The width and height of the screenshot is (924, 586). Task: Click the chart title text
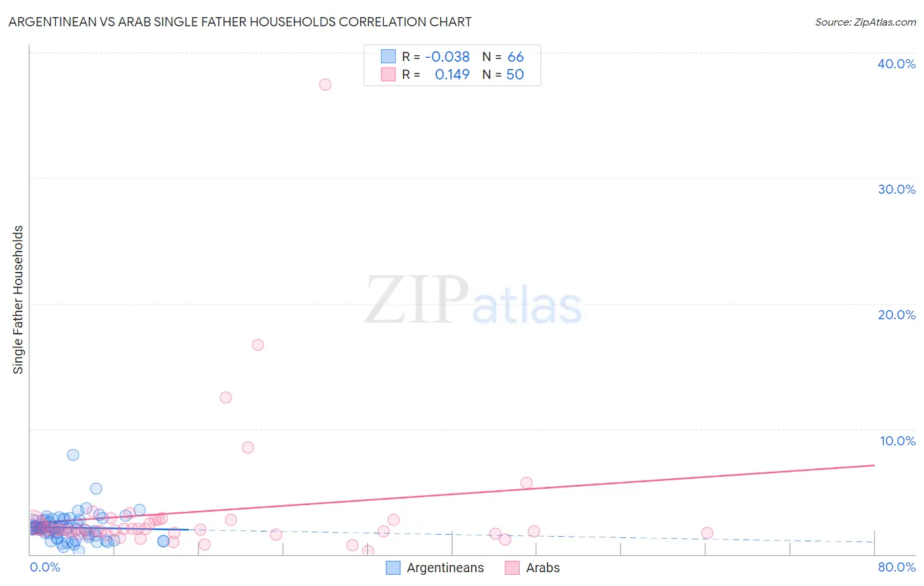tap(240, 22)
